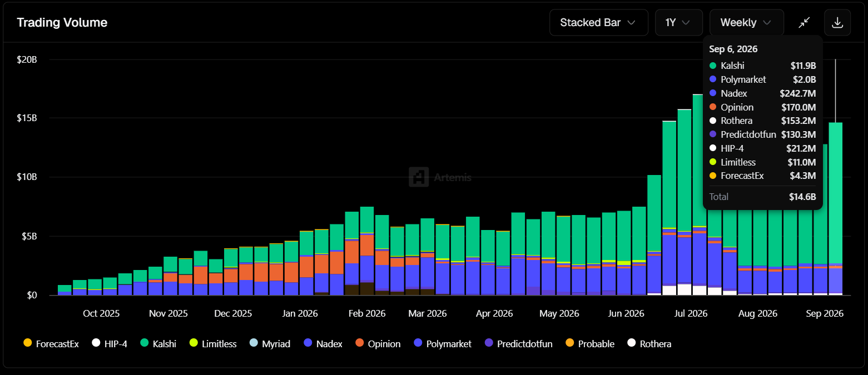Toggle Rothera series in the legend
868x375 pixels.
(649, 344)
